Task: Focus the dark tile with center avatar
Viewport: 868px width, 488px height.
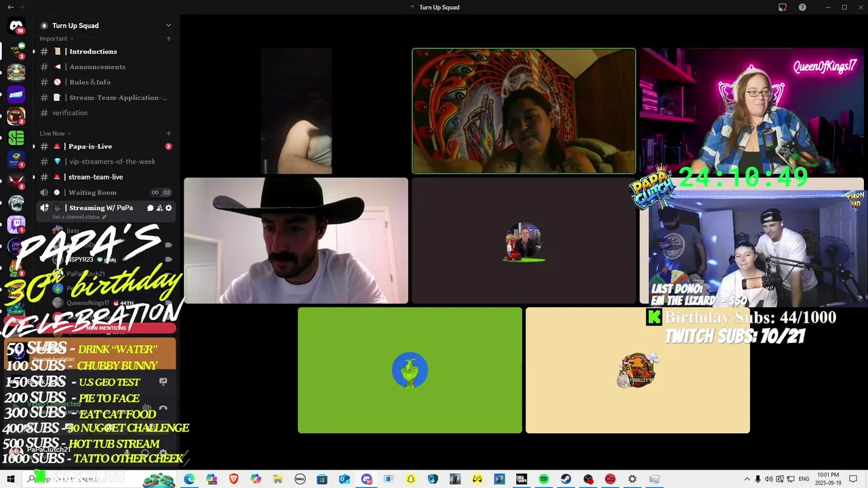Action: pos(524,241)
